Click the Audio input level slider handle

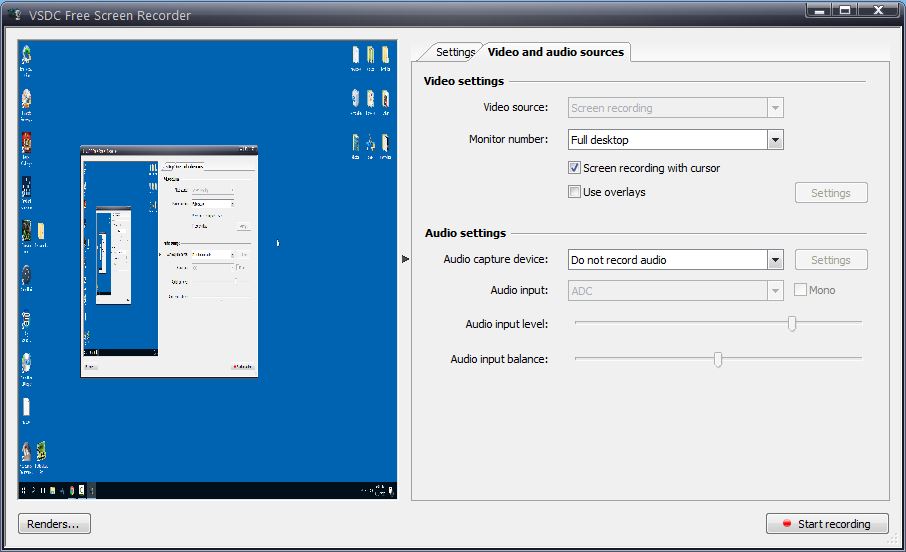[x=792, y=323]
